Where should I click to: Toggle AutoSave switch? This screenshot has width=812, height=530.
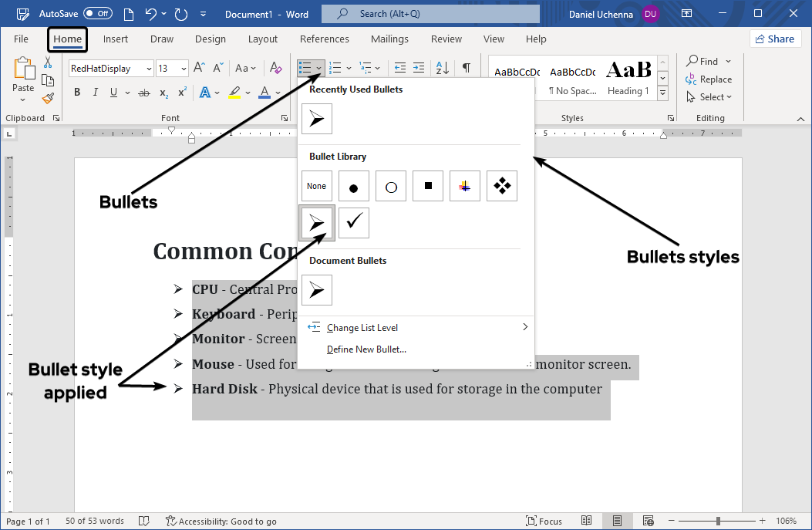[x=98, y=14]
